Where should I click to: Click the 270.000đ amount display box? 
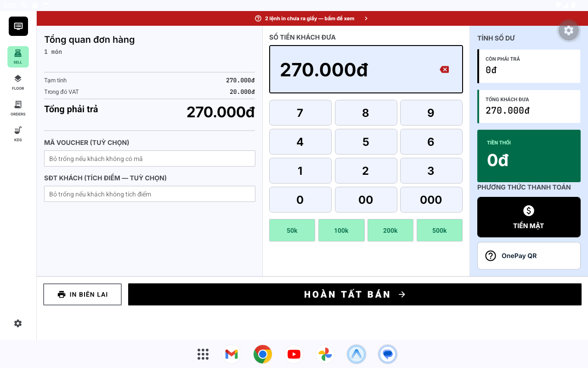[366, 69]
